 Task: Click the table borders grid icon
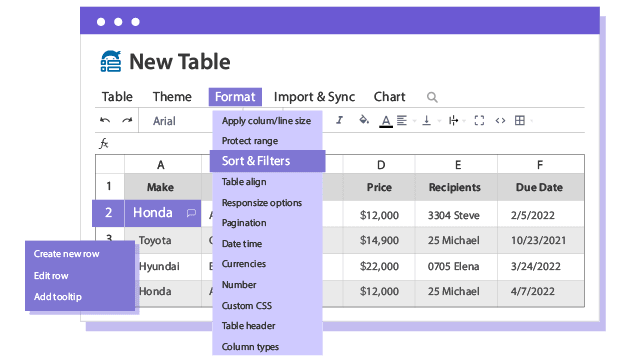pyautogui.click(x=520, y=120)
